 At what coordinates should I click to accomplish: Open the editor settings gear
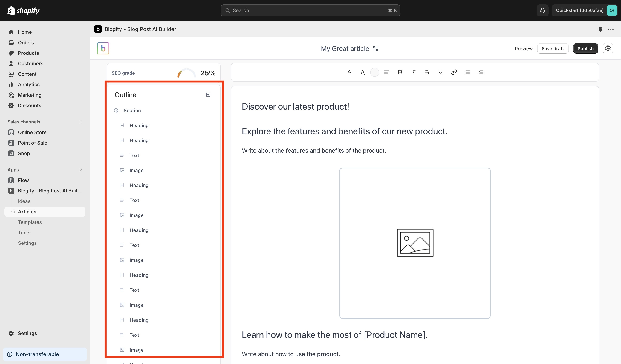[608, 48]
